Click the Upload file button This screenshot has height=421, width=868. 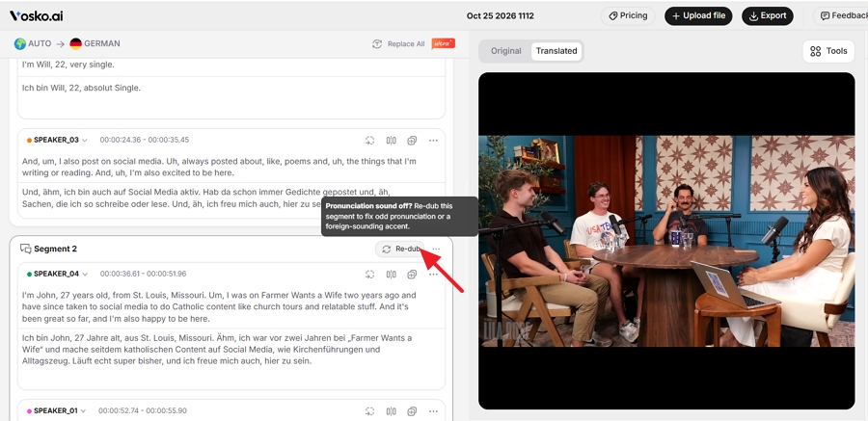[698, 16]
